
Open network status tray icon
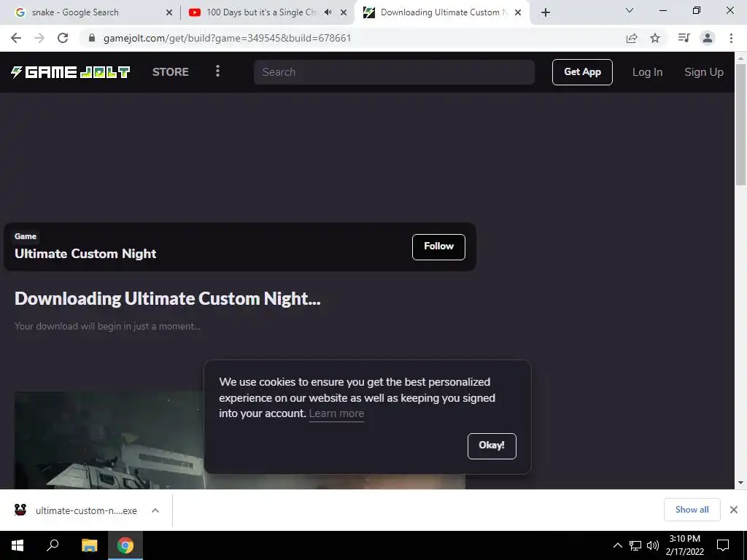pyautogui.click(x=635, y=545)
